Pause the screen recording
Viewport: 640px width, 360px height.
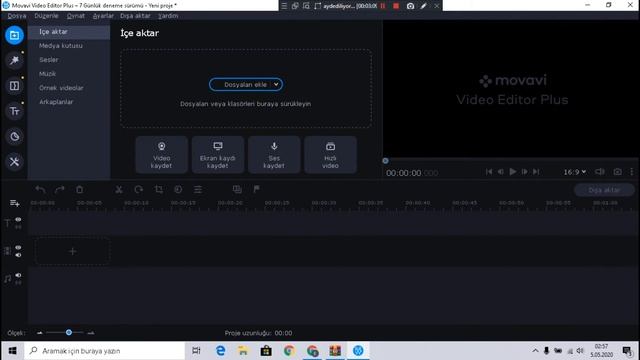(x=382, y=6)
